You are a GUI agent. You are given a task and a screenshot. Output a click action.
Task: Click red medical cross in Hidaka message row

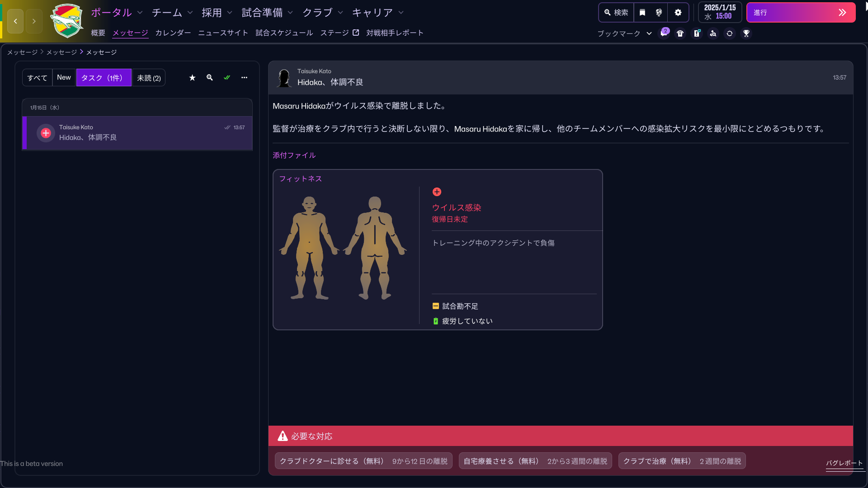click(x=46, y=133)
